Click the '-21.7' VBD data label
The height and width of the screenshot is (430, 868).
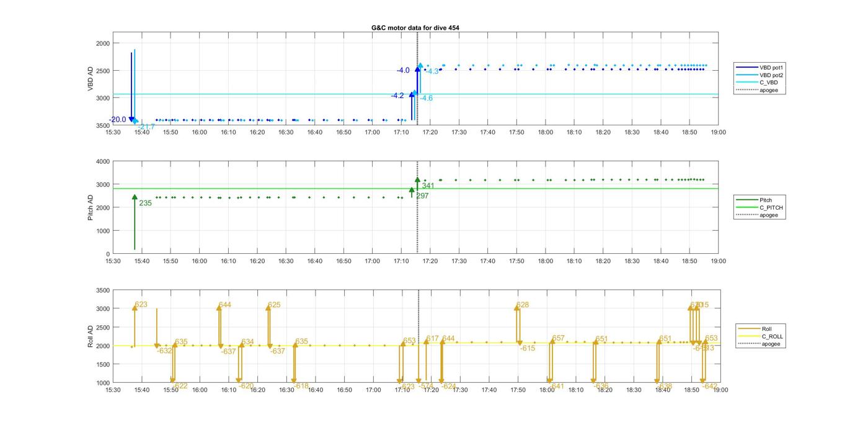(146, 127)
